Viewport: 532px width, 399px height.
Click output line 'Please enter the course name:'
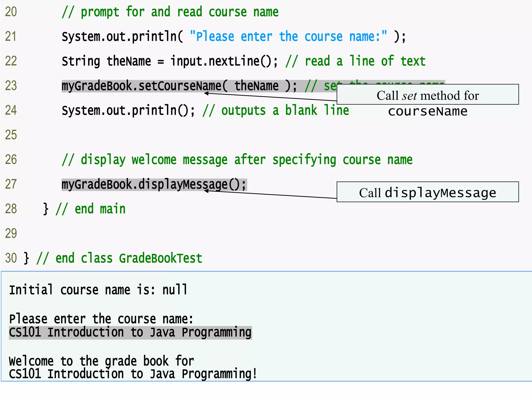tap(101, 319)
